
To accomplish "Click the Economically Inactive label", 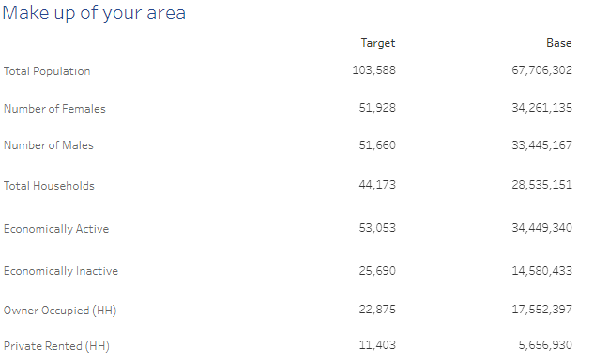I will (x=61, y=271).
